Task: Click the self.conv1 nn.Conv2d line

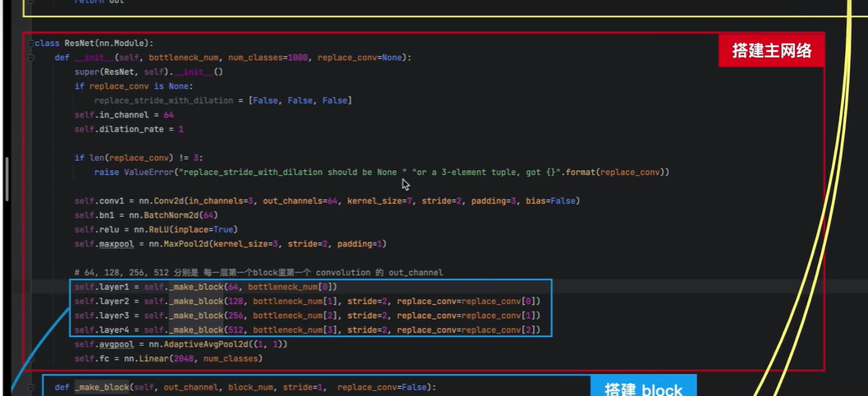Action: coord(327,200)
